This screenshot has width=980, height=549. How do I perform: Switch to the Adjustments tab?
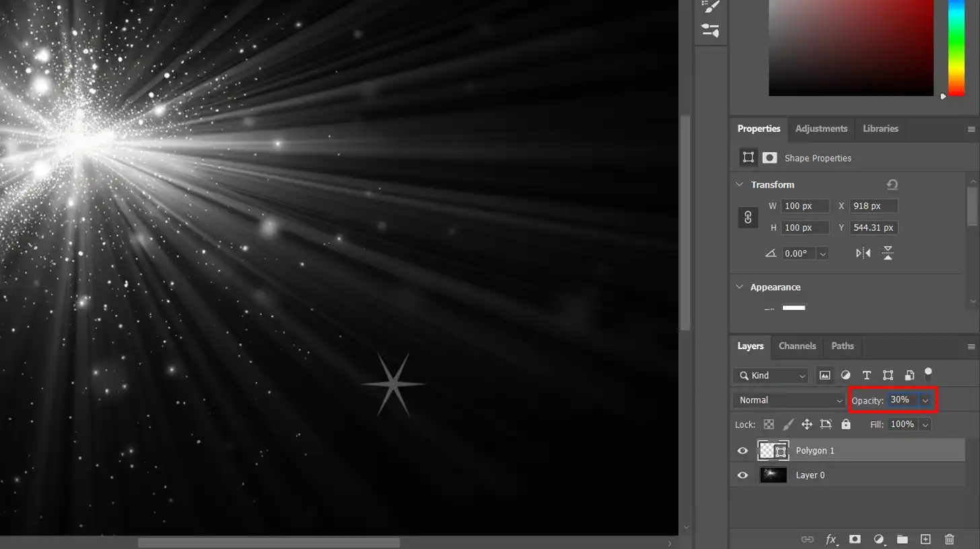[x=821, y=129]
